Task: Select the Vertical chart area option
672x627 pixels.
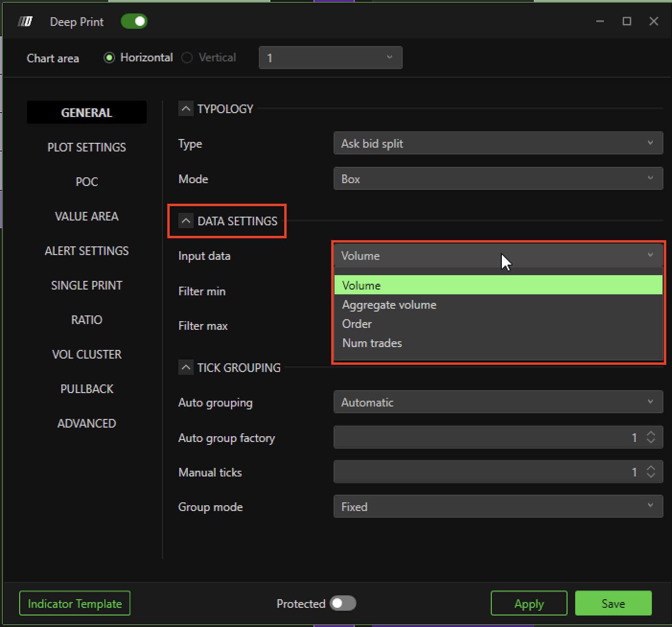Action: (187, 58)
